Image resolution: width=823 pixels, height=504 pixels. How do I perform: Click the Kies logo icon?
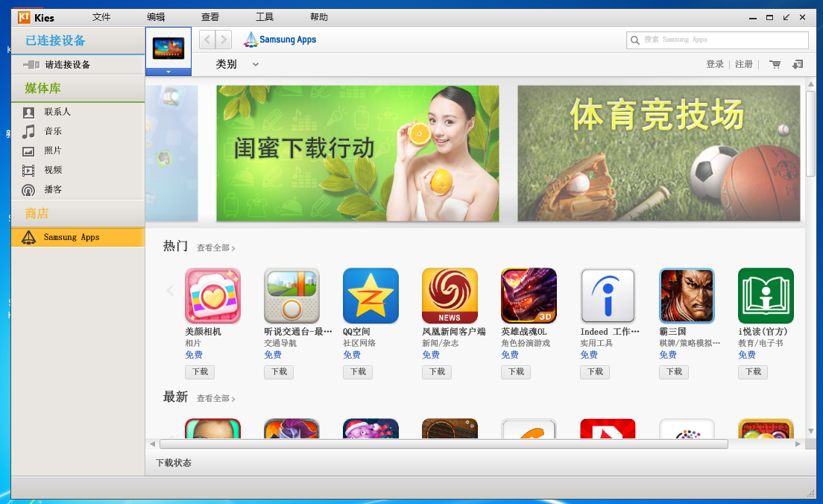(24, 17)
